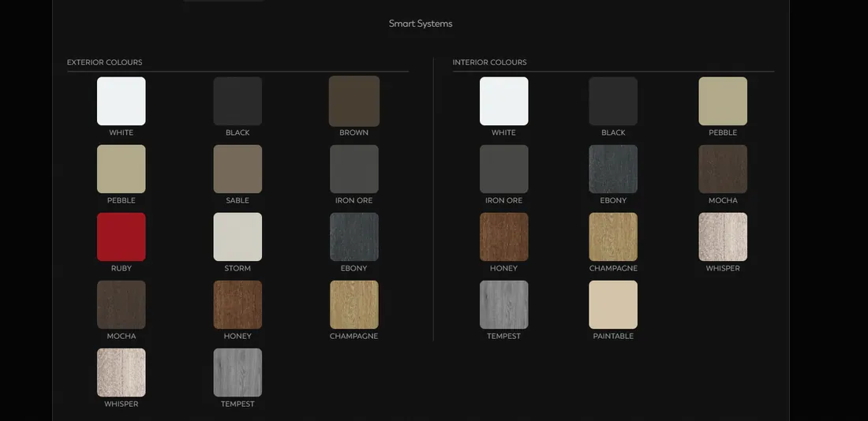Choose the Iron Ore exterior colour swatch
Image resolution: width=868 pixels, height=421 pixels.
354,170
